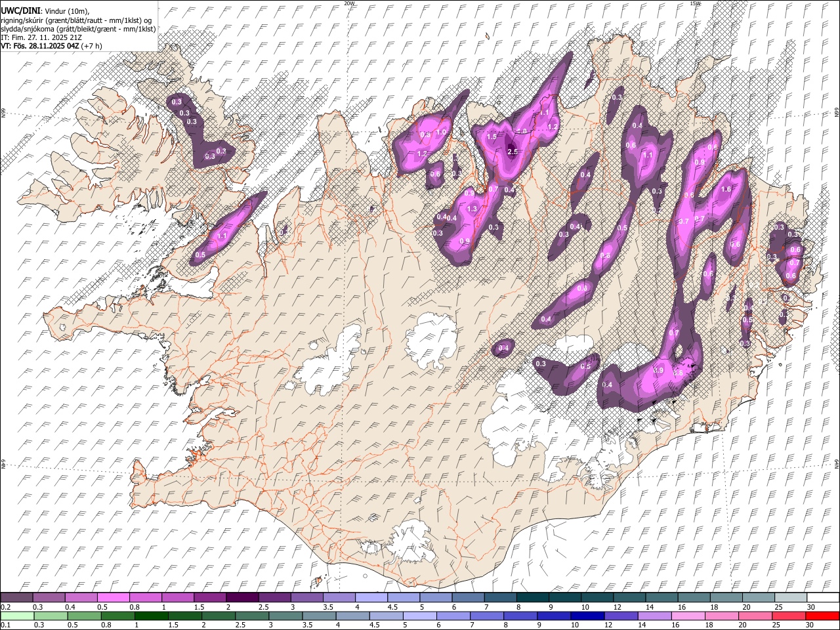840x630 pixels.
Task: Click the "3.5" label in the upper legend row
Action: [327, 607]
